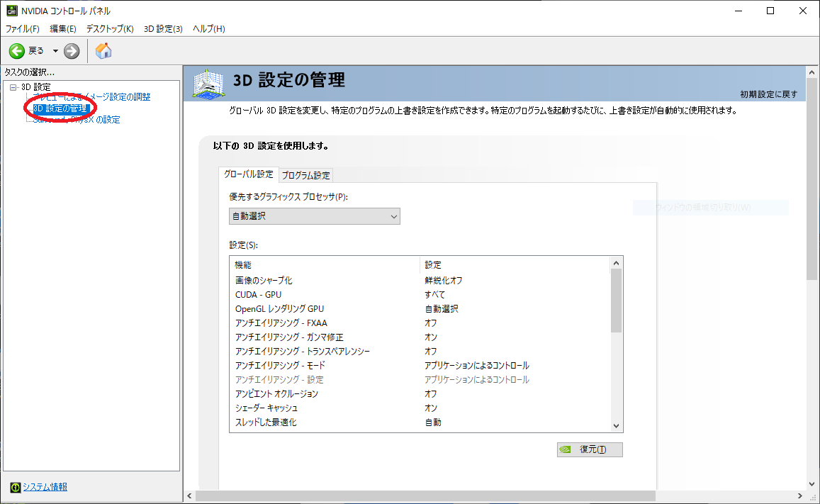Click settings list scroll up arrow

616,263
